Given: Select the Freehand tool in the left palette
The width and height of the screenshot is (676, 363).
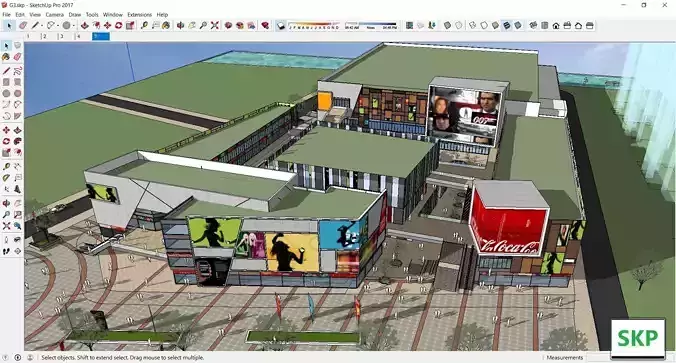Looking at the screenshot, I should pos(17,70).
